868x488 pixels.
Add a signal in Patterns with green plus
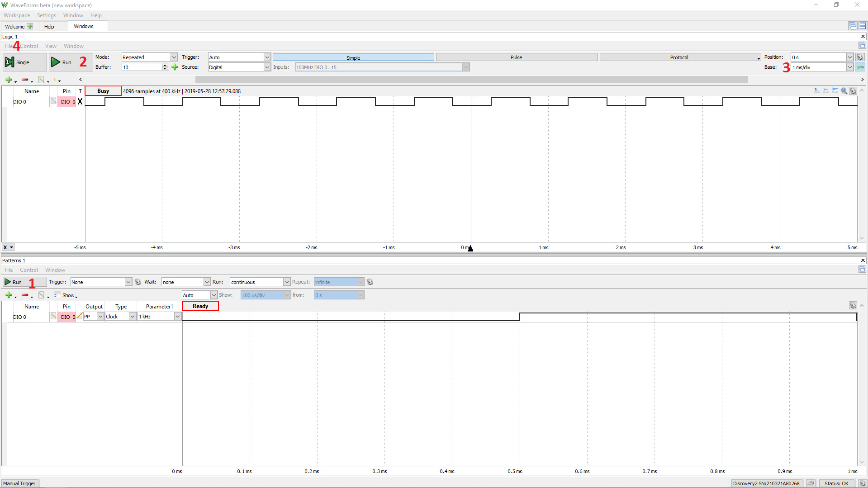point(9,295)
